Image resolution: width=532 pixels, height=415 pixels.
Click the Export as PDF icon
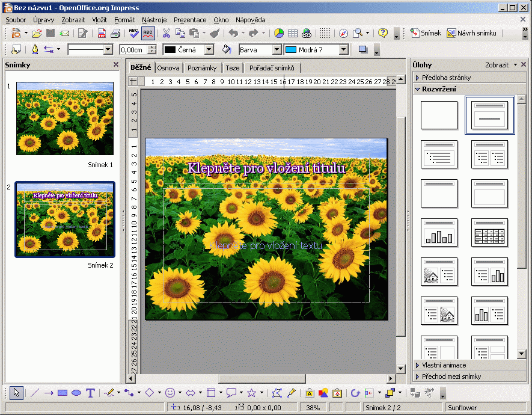tap(102, 33)
